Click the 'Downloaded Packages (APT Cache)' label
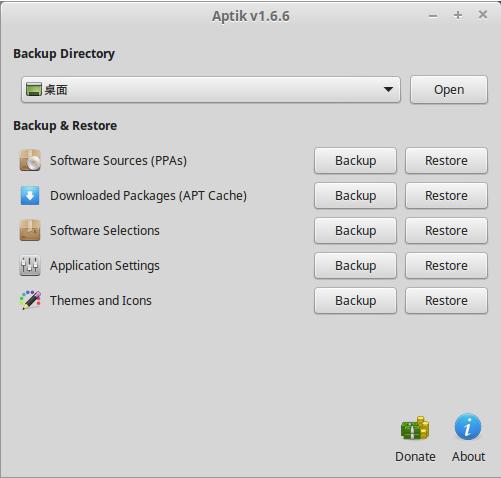This screenshot has height=478, width=501. point(148,196)
